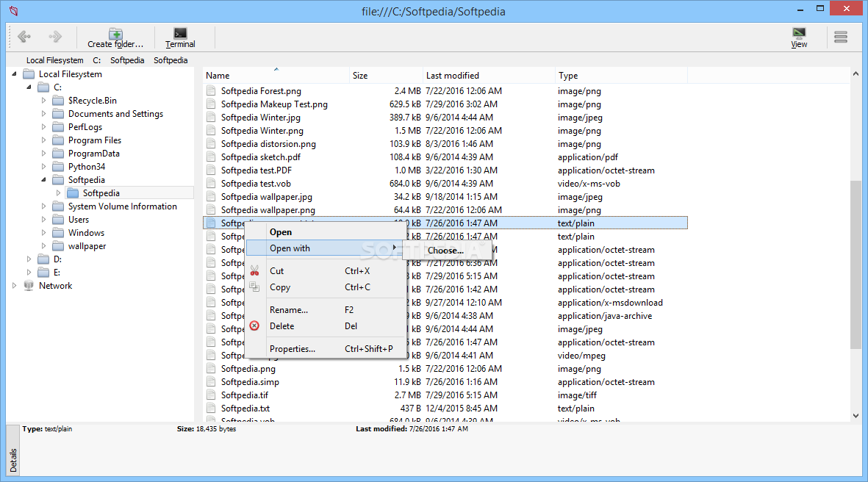Expand the Network tree node
This screenshot has height=482, width=868.
tap(15, 286)
